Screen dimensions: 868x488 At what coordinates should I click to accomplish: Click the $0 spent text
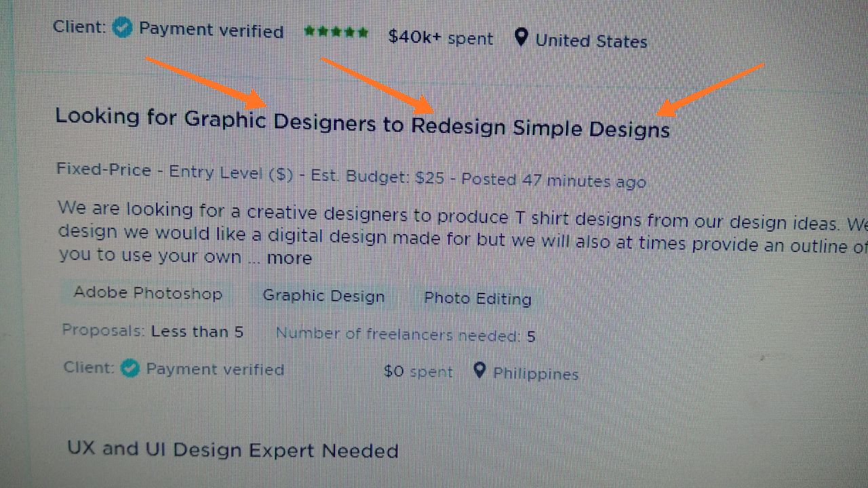418,371
